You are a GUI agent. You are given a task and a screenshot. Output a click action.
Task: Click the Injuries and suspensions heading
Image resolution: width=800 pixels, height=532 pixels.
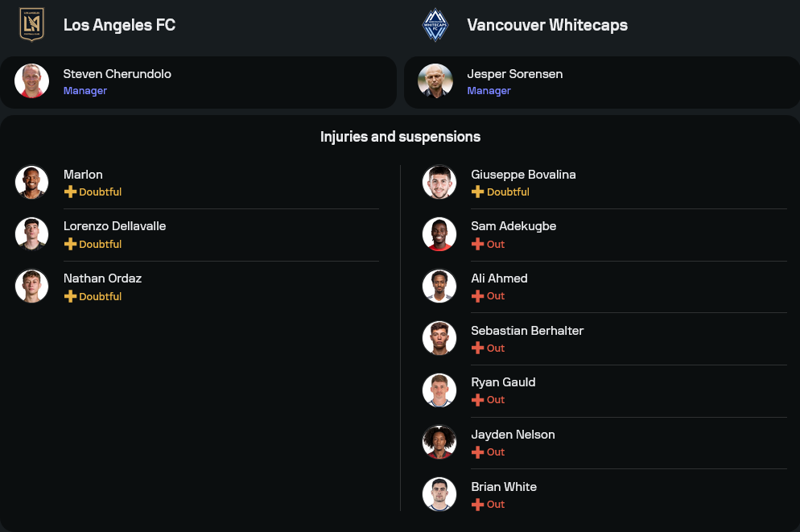pyautogui.click(x=400, y=137)
